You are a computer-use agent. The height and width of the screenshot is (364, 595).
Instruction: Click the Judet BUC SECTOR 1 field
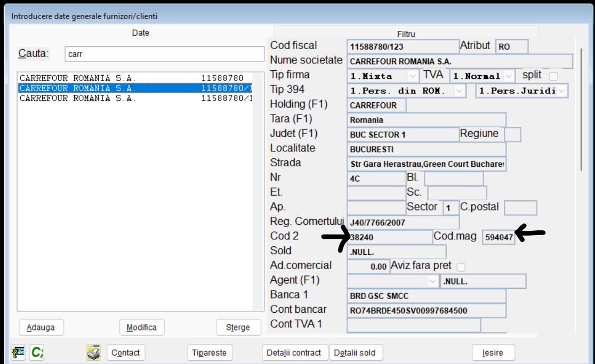[403, 135]
